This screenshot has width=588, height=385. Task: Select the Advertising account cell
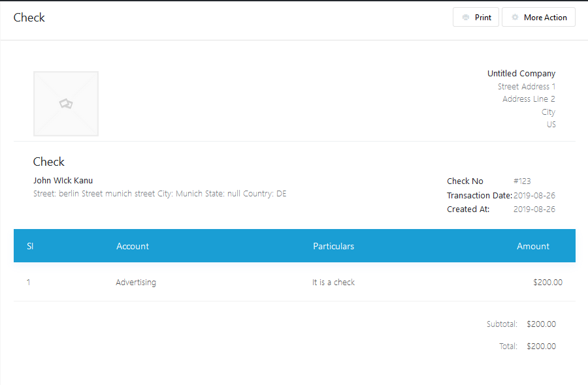[136, 283]
